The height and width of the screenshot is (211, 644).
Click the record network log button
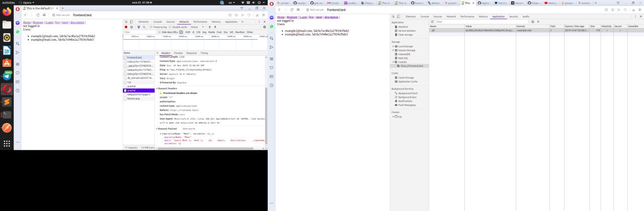[126, 27]
